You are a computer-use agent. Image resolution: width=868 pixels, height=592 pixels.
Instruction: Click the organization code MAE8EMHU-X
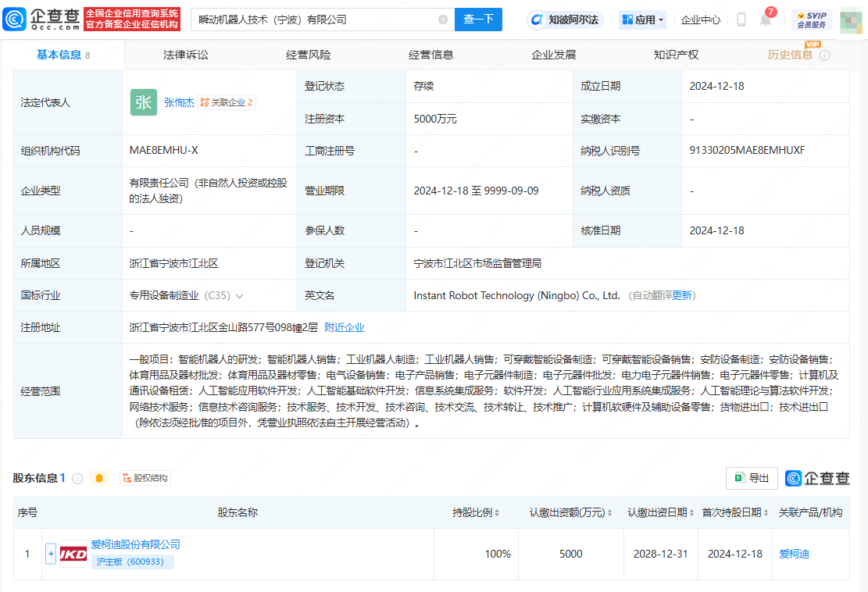click(x=164, y=151)
